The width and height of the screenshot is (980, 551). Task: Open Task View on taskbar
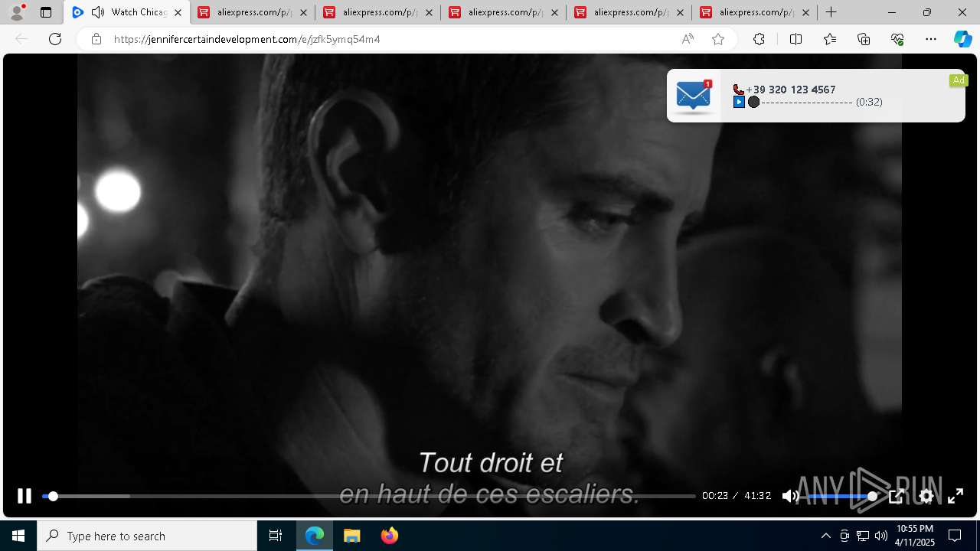(276, 536)
